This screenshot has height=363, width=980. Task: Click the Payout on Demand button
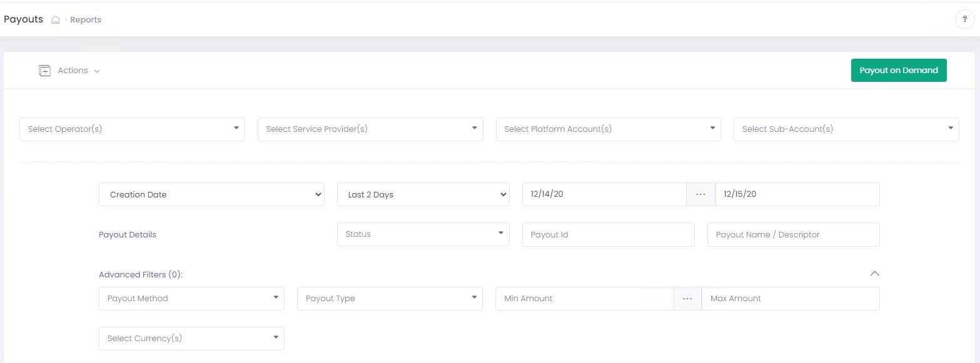[898, 71]
